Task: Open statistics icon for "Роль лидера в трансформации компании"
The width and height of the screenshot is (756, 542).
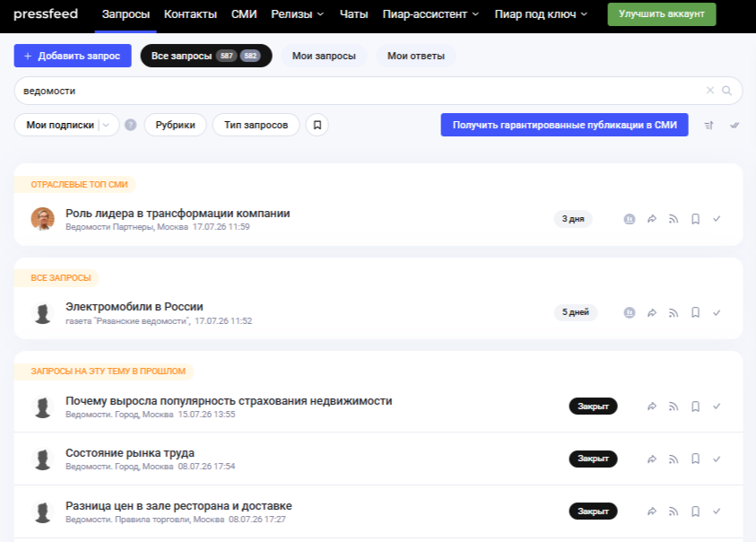Action: pyautogui.click(x=630, y=219)
